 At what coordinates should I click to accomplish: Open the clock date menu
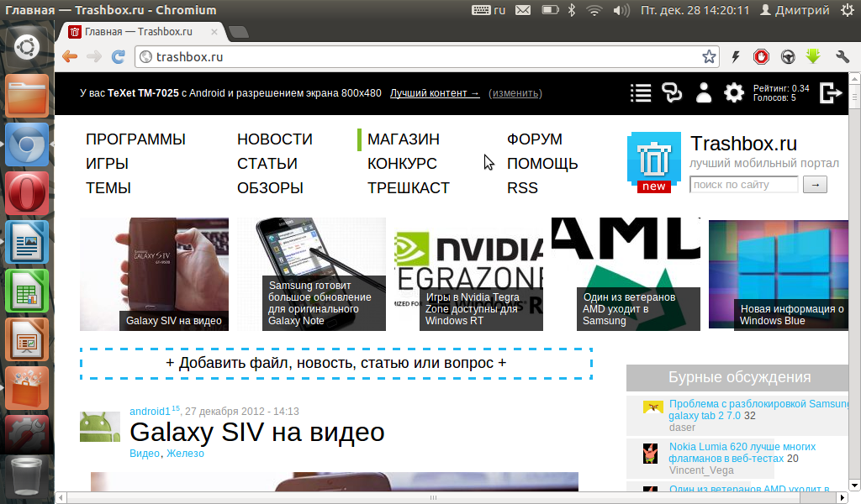coord(695,10)
